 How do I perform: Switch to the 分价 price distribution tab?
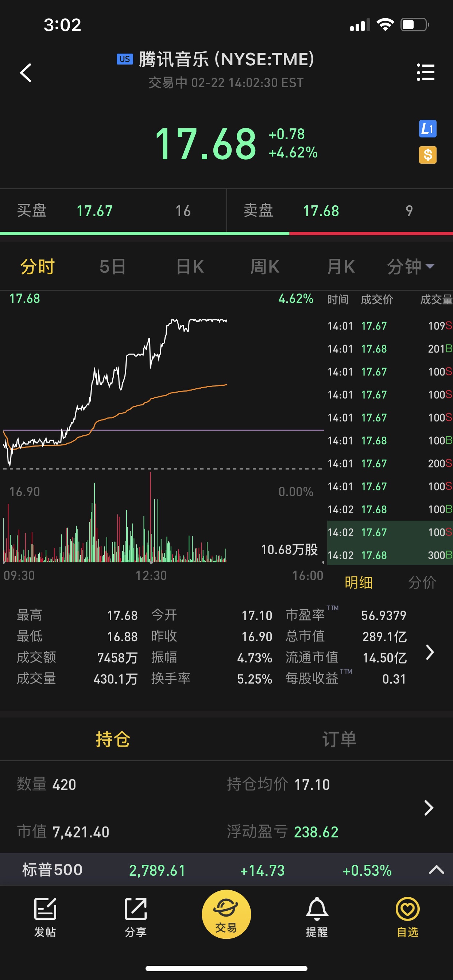(x=422, y=583)
